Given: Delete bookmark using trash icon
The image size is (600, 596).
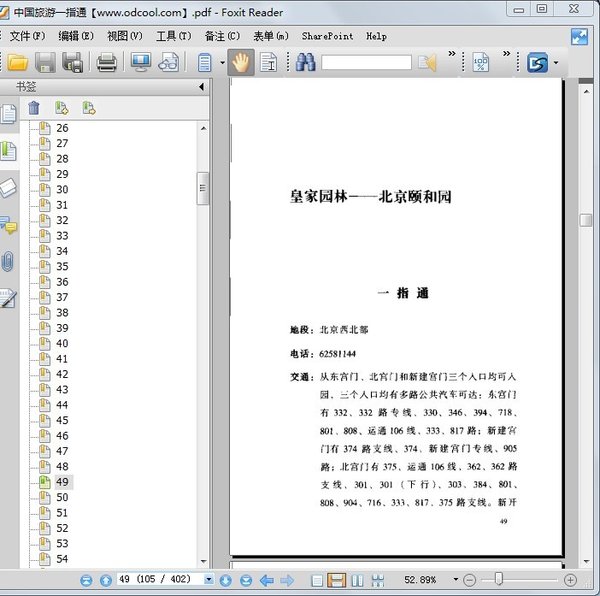Looking at the screenshot, I should [x=34, y=108].
